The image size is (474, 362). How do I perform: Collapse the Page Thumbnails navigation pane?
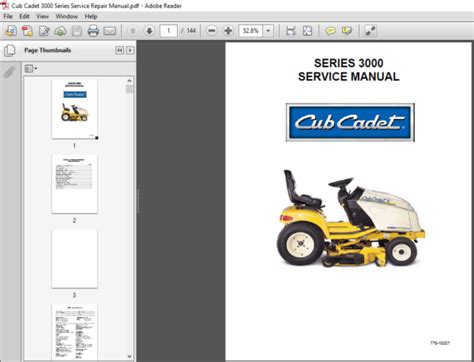click(119, 50)
